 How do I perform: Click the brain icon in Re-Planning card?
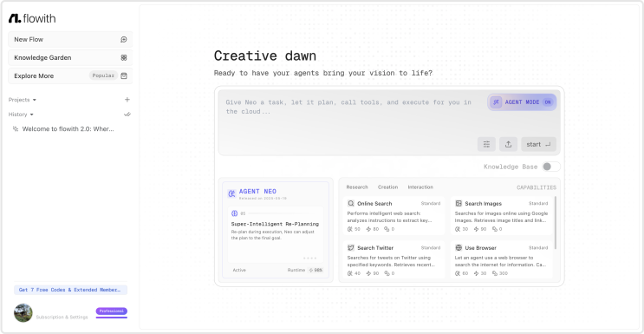235,213
